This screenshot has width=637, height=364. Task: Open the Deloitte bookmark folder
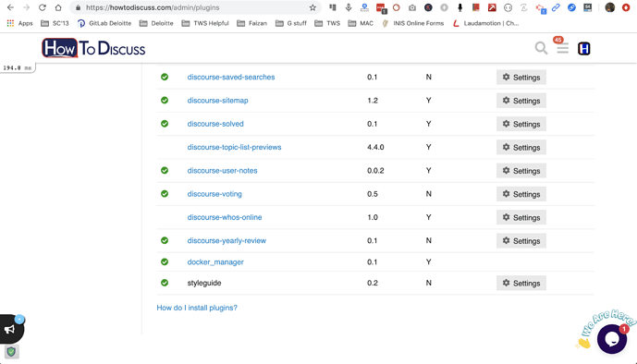pyautogui.click(x=156, y=23)
